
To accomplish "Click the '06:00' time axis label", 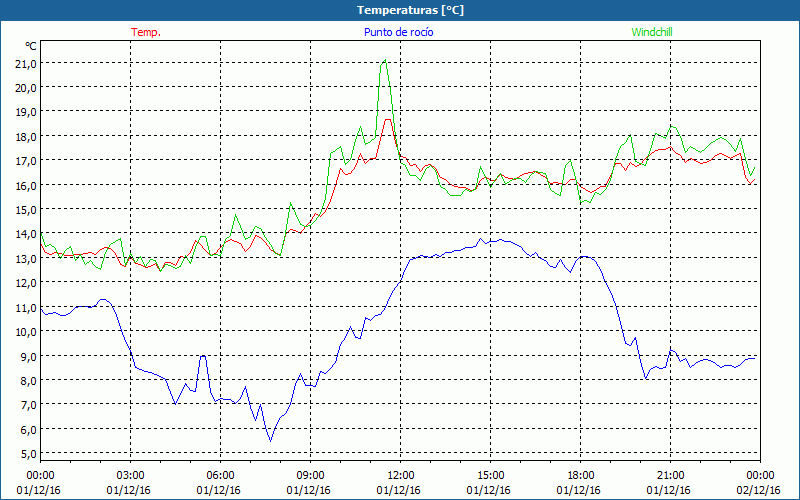I will (220, 476).
